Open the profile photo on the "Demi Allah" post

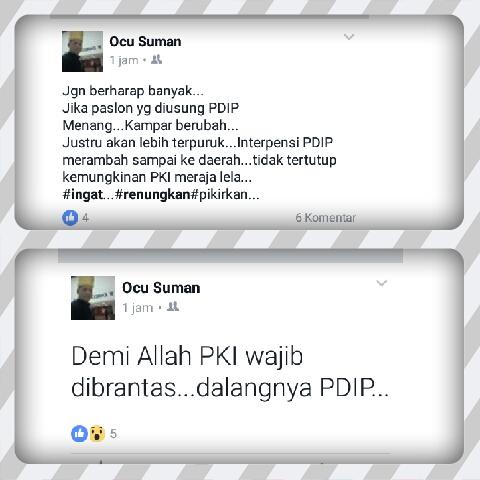pos(93,298)
